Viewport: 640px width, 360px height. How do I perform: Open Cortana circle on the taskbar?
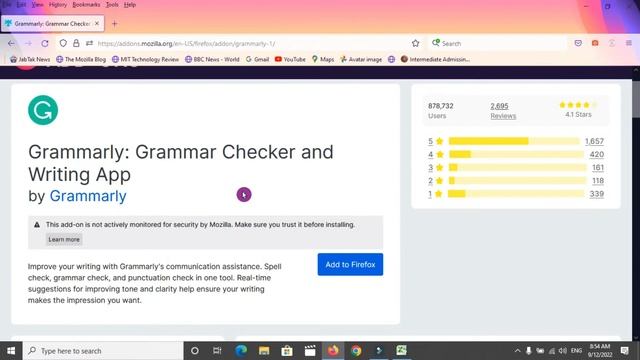pyautogui.click(x=195, y=351)
